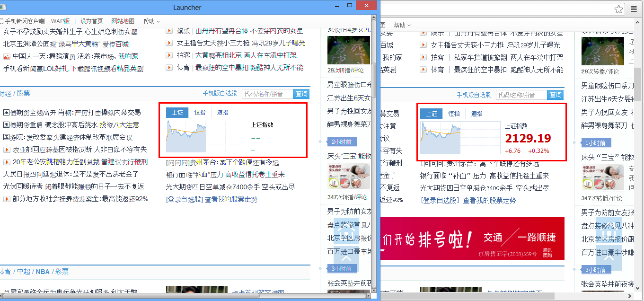Click the phone icon beside 手机新闻客户端

click(1, 21)
